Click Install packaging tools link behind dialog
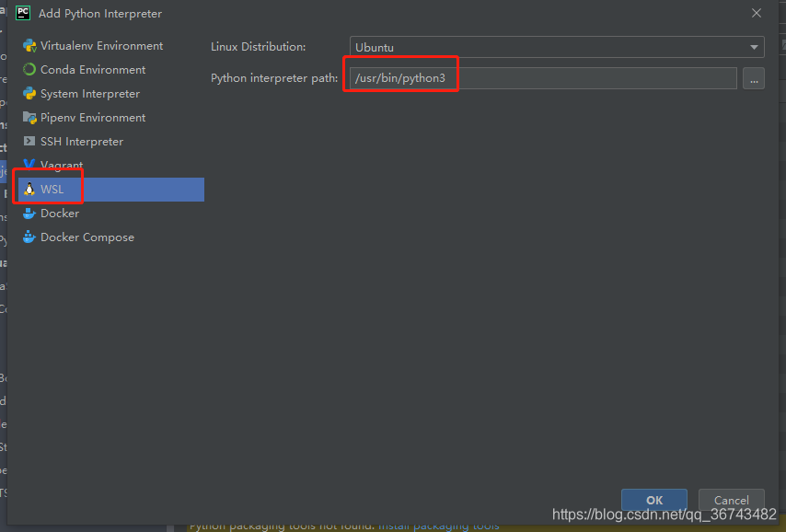The image size is (786, 532). tap(439, 526)
